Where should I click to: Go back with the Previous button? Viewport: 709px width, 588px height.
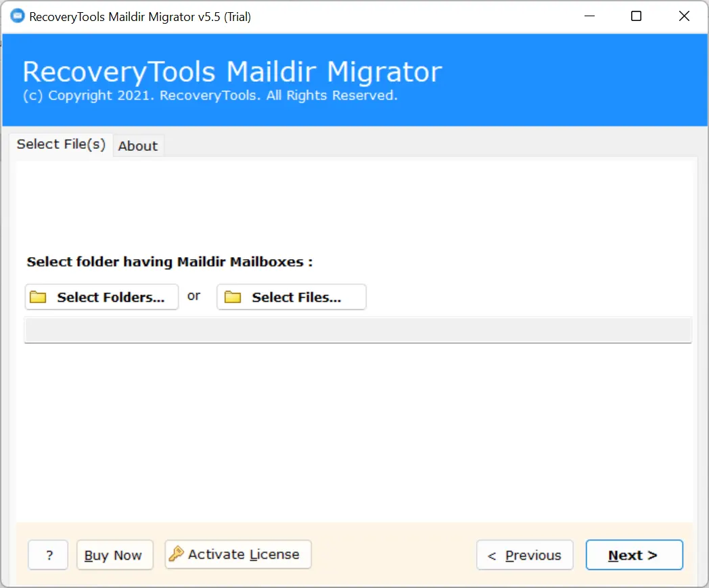pyautogui.click(x=524, y=555)
